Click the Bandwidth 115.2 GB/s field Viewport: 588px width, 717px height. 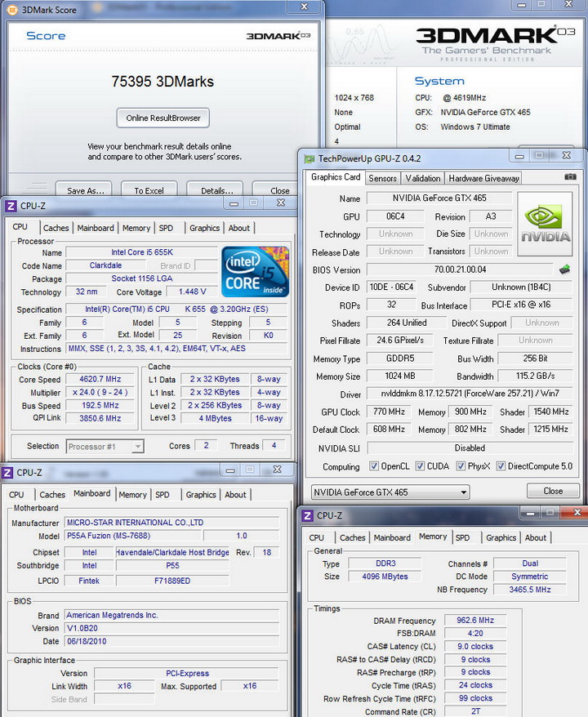(x=536, y=376)
